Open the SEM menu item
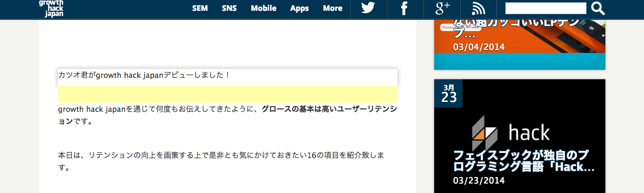This screenshot has width=644, height=193. [x=200, y=8]
